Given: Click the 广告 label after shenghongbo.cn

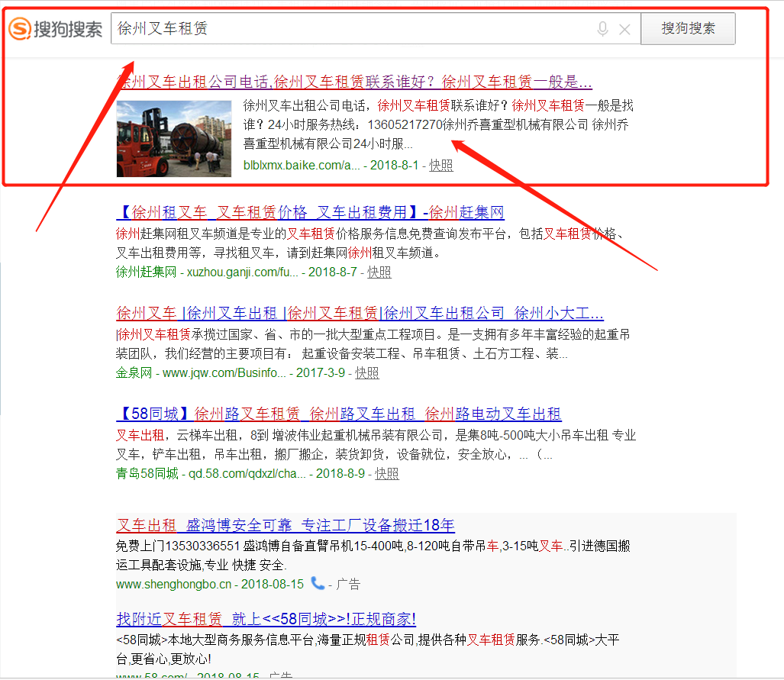Looking at the screenshot, I should pyautogui.click(x=348, y=584).
